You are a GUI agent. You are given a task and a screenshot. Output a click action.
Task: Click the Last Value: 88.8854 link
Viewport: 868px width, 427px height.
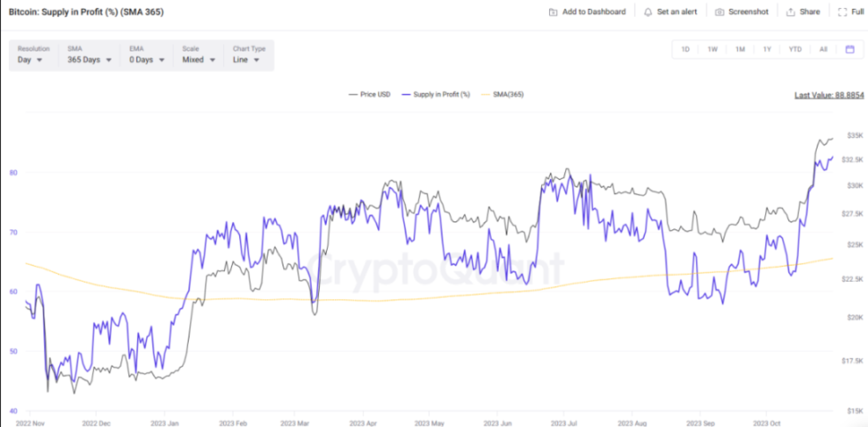point(829,95)
